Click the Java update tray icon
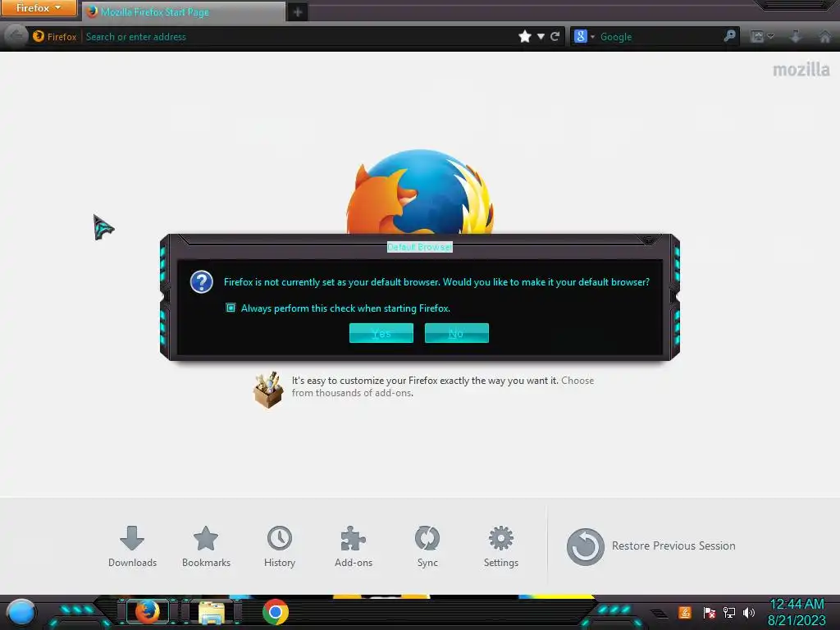The width and height of the screenshot is (840, 630). coord(685,612)
